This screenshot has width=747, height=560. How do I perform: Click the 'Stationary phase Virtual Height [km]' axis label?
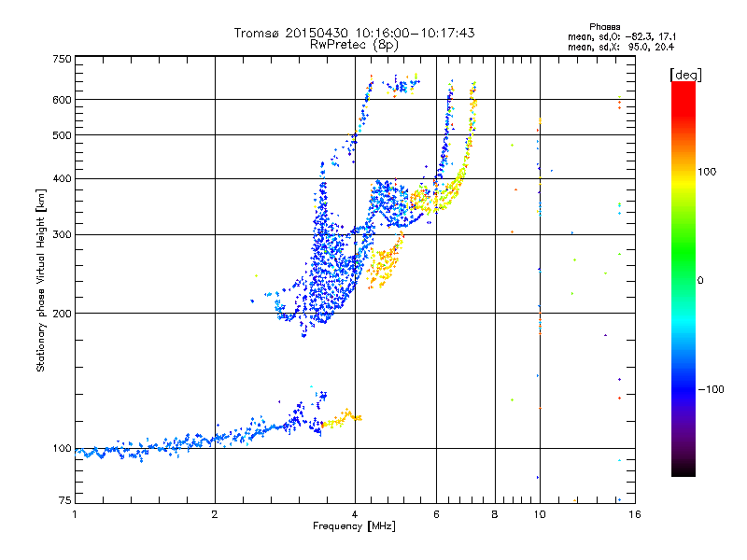[x=41, y=280]
